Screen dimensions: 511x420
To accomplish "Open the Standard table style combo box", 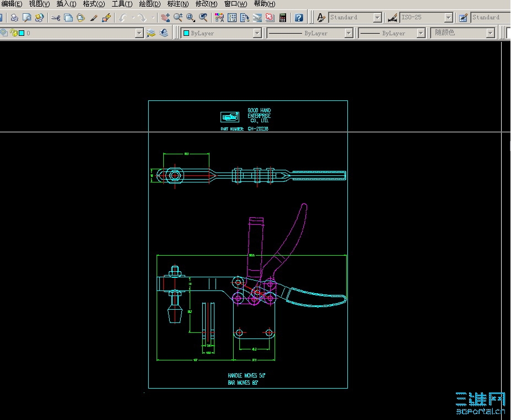I will (x=491, y=18).
